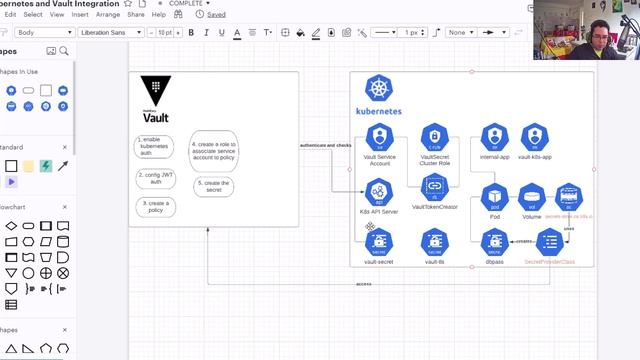Open the arrow end style dropdown
This screenshot has width=640, height=360.
pyautogui.click(x=494, y=32)
